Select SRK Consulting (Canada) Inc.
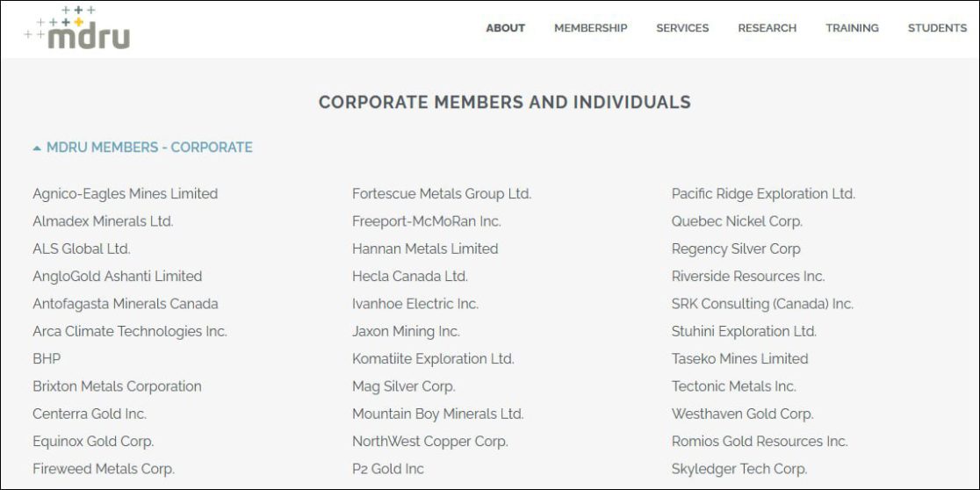 click(x=762, y=304)
